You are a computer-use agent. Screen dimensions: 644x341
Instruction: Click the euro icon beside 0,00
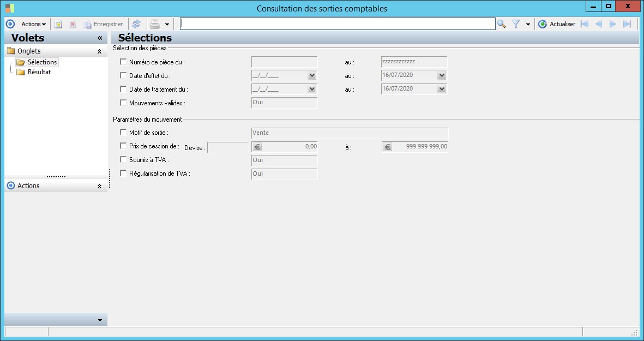[x=257, y=147]
